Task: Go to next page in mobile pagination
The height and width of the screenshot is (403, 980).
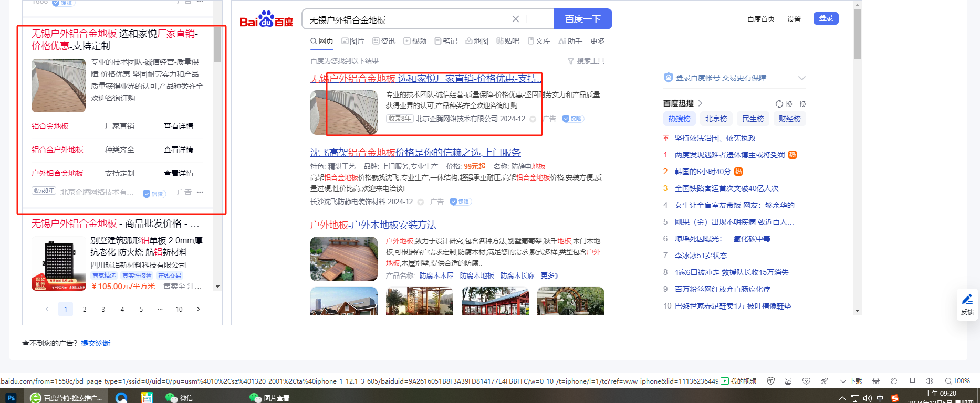Action: tap(198, 309)
